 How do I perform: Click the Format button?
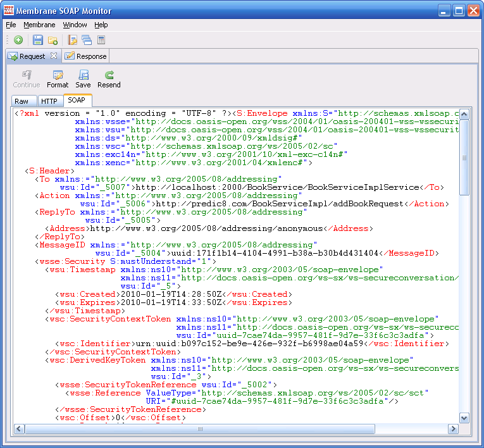pyautogui.click(x=58, y=79)
